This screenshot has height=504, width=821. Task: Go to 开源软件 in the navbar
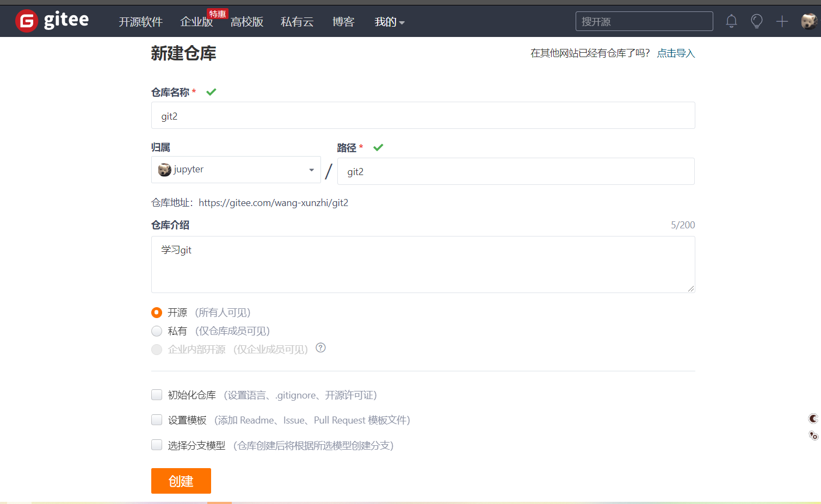140,22
